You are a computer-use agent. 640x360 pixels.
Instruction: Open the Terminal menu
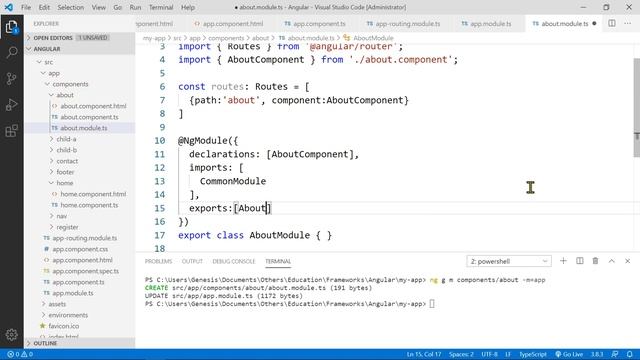(161, 7)
